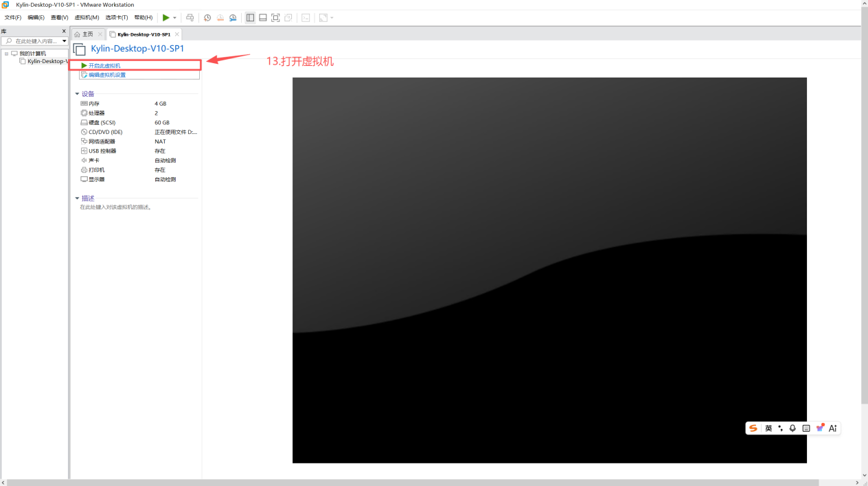Take a snapshot via toolbar clock icon
This screenshot has height=486, width=868.
[x=207, y=18]
